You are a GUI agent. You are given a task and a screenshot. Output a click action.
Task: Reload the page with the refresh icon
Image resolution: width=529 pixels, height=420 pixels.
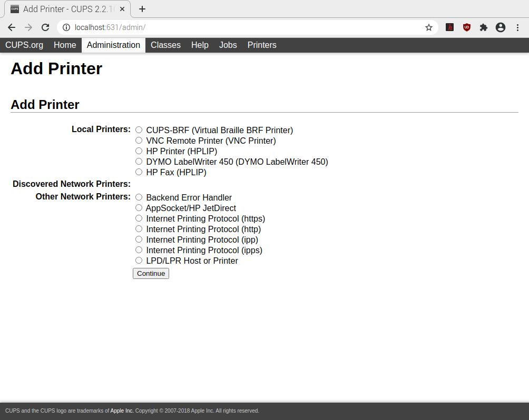click(45, 27)
